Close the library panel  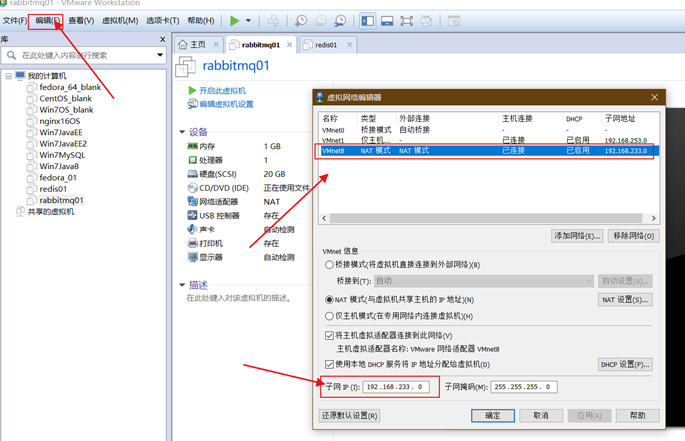click(x=163, y=39)
